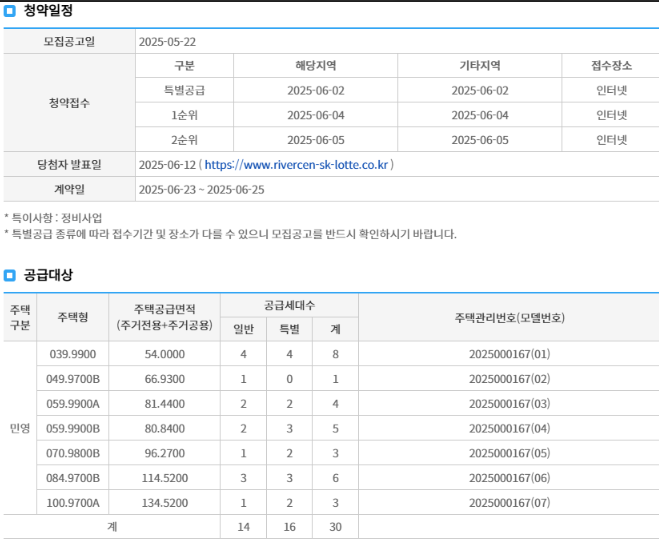
Task: Click the '주택구분' column header
Action: pos(20,317)
